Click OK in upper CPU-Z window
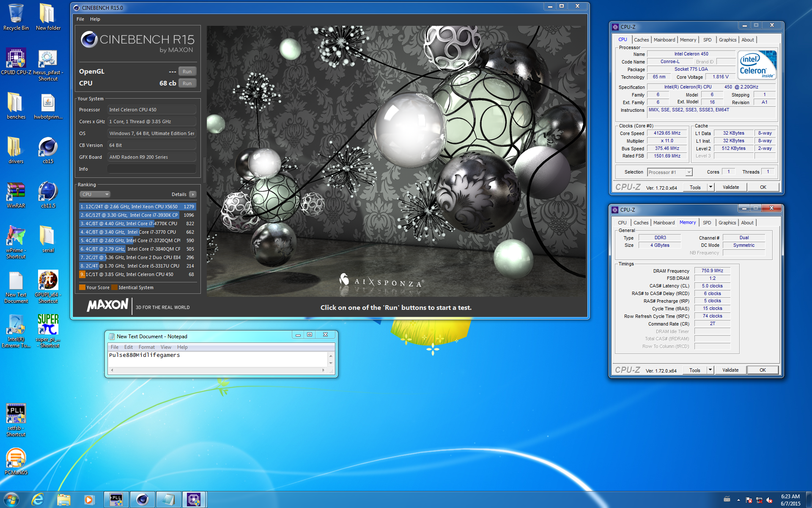The height and width of the screenshot is (508, 812). click(763, 187)
